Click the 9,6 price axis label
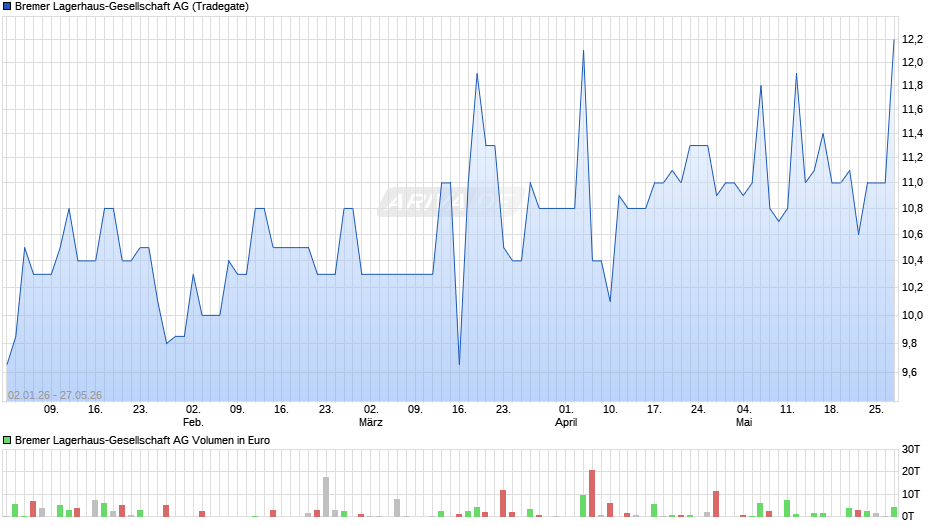The width and height of the screenshot is (940, 526). pyautogui.click(x=910, y=372)
